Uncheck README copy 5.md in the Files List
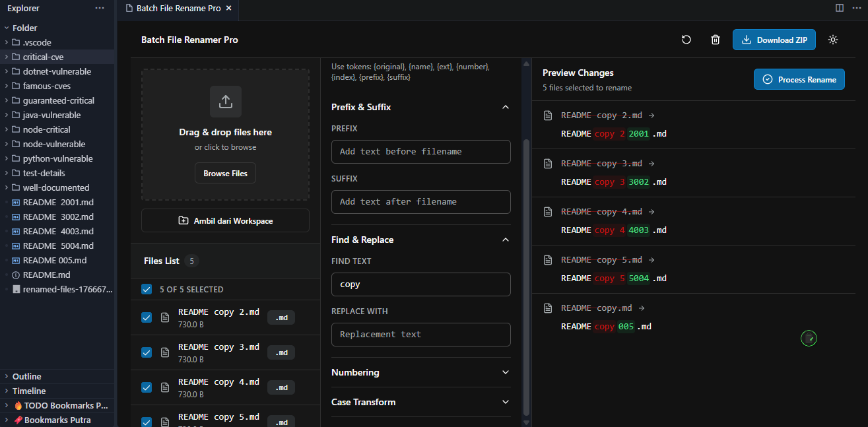Screen dimensions: 868x427 [146, 422]
